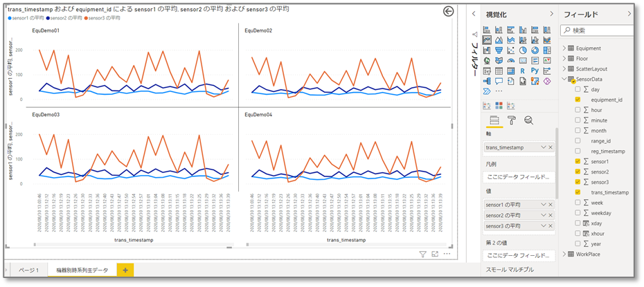Select the area chart visual icon
644x287 pixels.
[x=499, y=40]
